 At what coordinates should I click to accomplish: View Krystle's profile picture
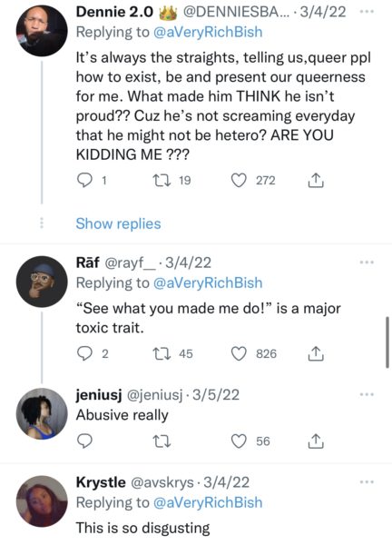[42, 501]
